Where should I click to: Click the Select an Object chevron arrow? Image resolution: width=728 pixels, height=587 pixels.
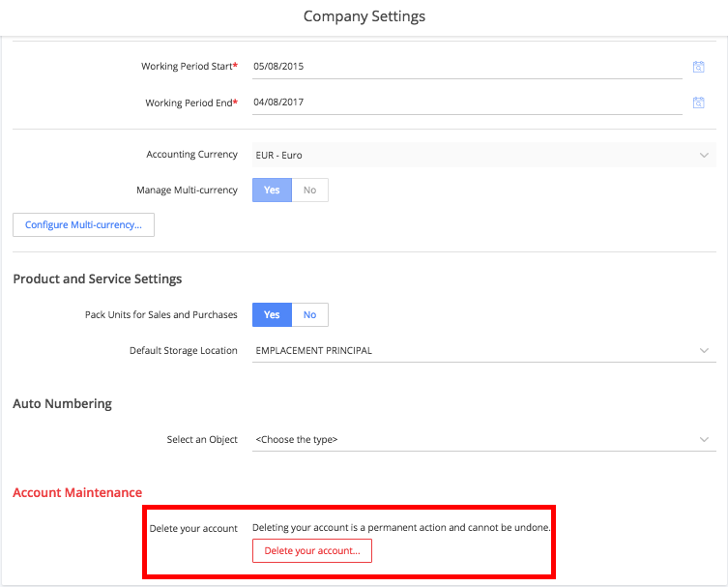click(x=704, y=439)
